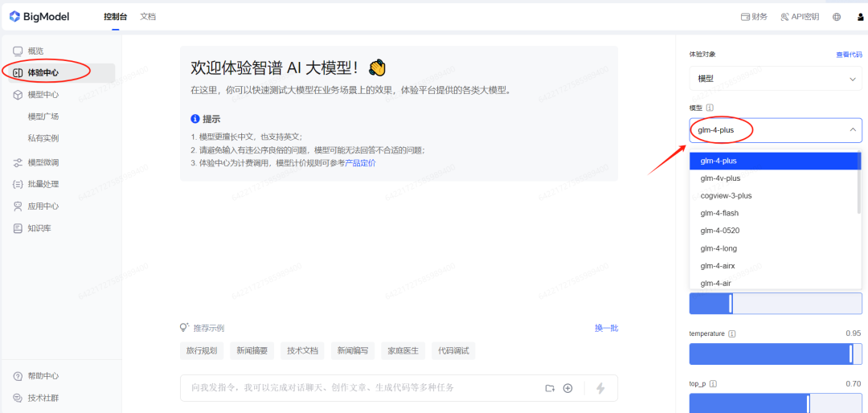
Task: Click the info icon next to 模型 label
Action: pos(710,108)
